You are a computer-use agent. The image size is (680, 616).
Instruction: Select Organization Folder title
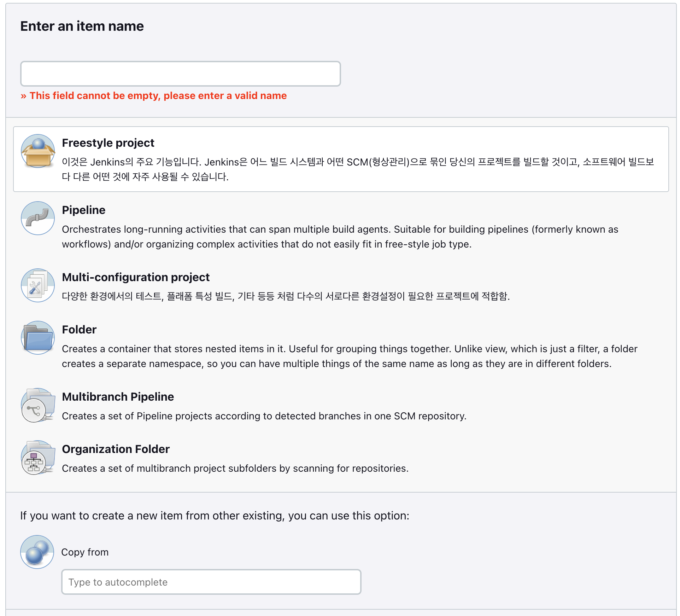tap(116, 449)
